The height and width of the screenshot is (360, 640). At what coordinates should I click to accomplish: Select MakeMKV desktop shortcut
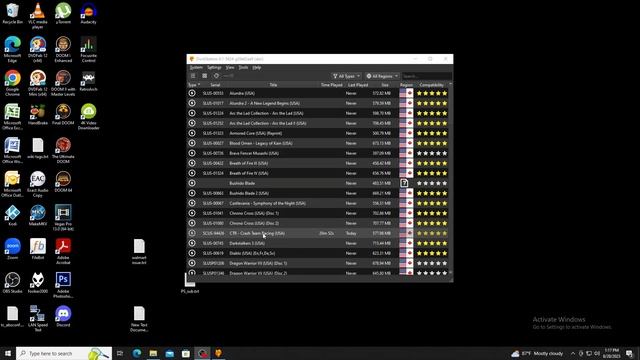(x=38, y=216)
